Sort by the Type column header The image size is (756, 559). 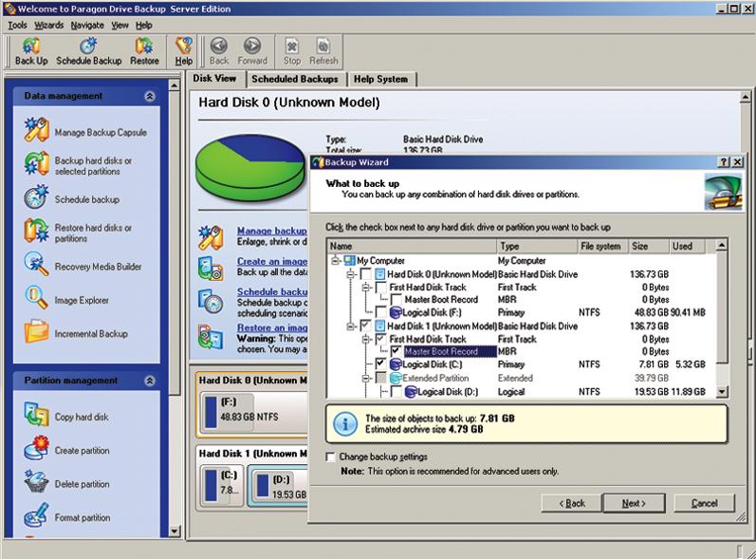click(x=537, y=246)
